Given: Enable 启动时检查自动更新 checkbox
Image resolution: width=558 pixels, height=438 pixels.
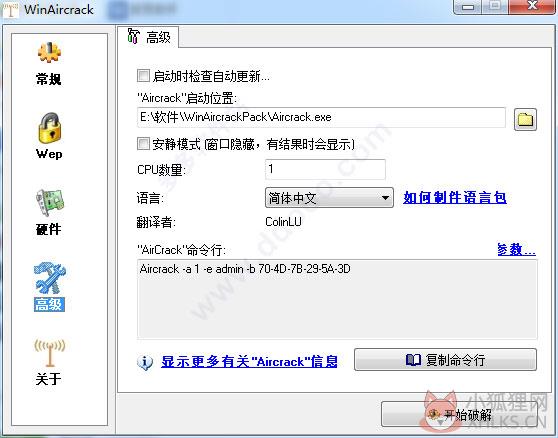Looking at the screenshot, I should click(143, 75).
